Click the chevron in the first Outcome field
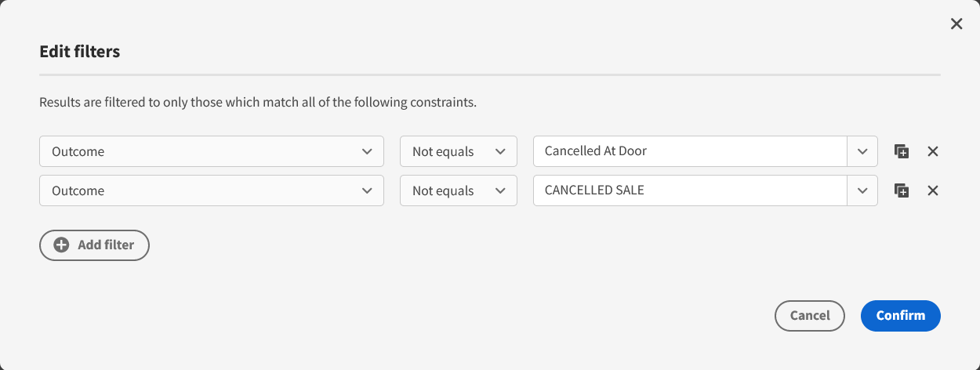The image size is (980, 370). 367,151
